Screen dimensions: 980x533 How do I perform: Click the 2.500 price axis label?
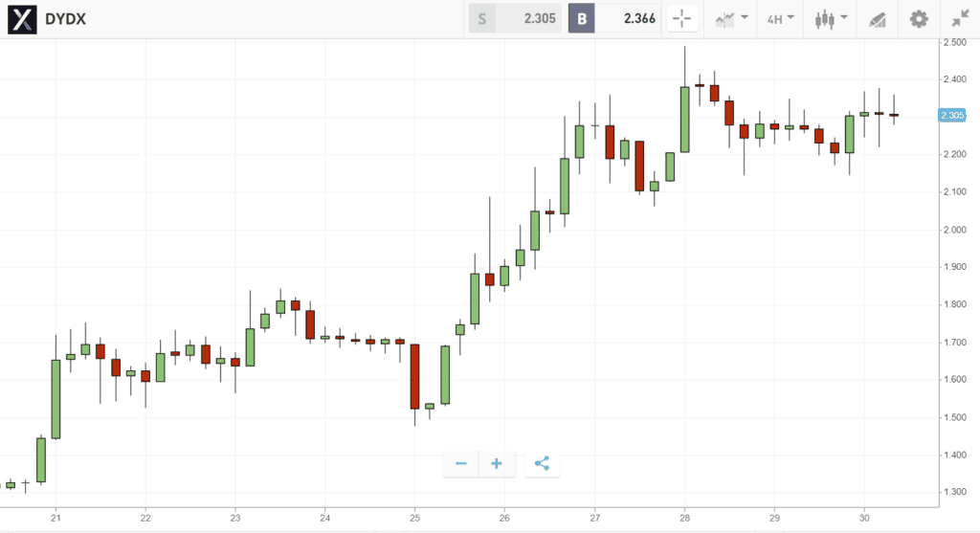(x=956, y=42)
